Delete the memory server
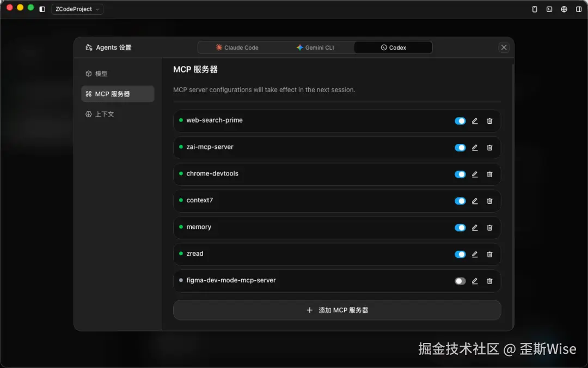 click(x=489, y=227)
